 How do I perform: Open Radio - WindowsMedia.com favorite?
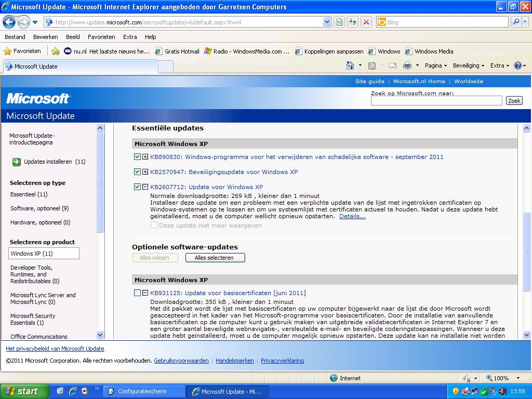point(247,51)
